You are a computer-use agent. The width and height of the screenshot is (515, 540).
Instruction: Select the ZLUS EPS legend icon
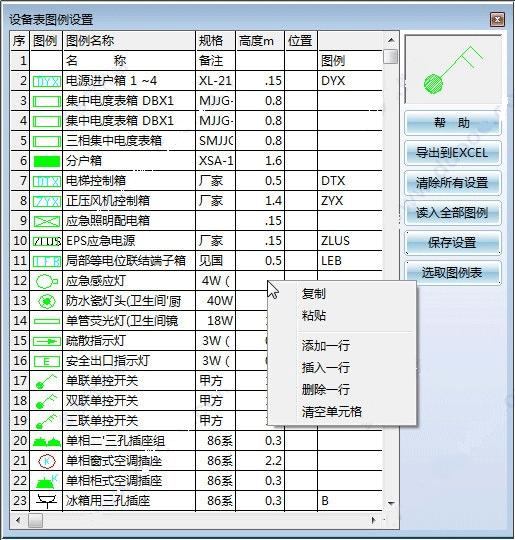tap(47, 241)
